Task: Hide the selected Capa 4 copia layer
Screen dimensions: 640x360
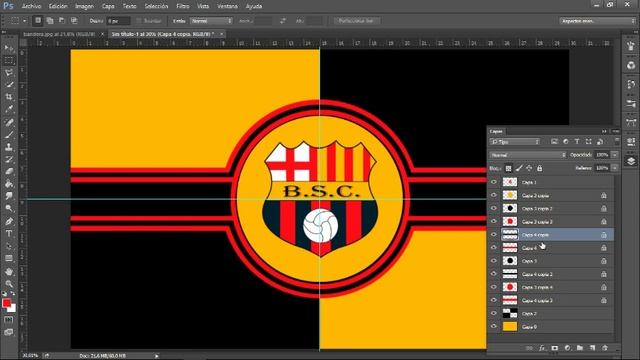Action: tap(494, 234)
